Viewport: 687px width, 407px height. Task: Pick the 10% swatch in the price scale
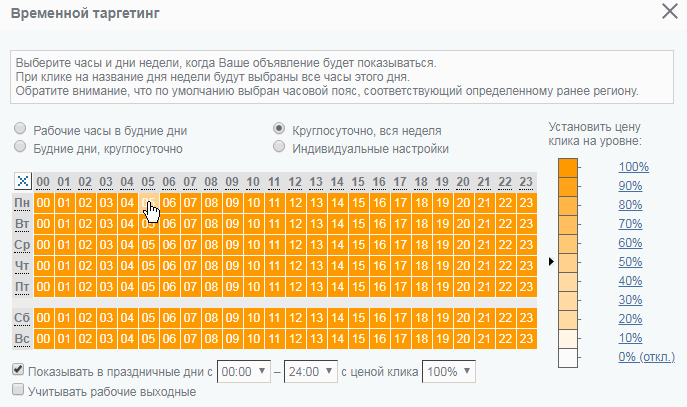click(x=568, y=339)
